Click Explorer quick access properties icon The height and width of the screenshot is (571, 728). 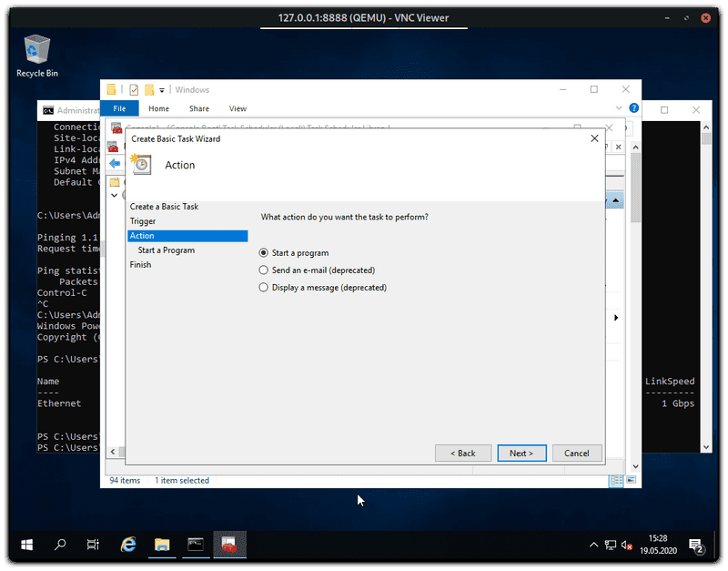134,89
